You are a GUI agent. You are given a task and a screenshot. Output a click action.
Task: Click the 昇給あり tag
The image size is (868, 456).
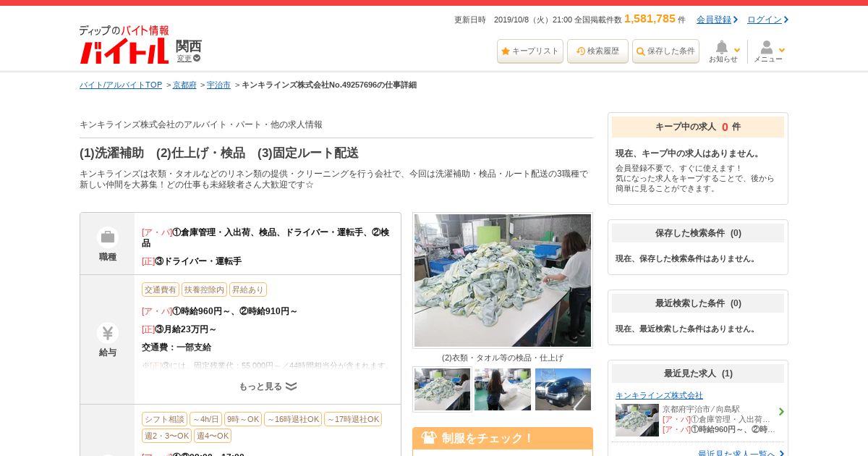[x=248, y=290]
